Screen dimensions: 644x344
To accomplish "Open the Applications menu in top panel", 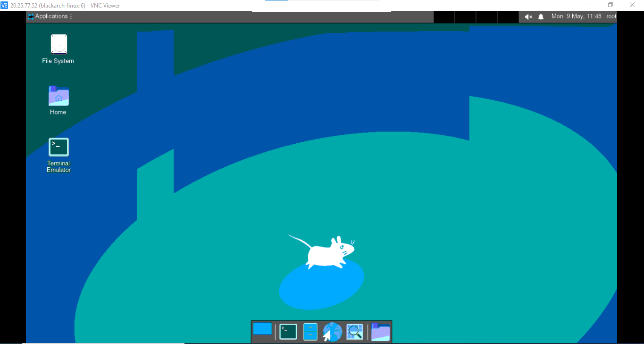I will pos(50,16).
